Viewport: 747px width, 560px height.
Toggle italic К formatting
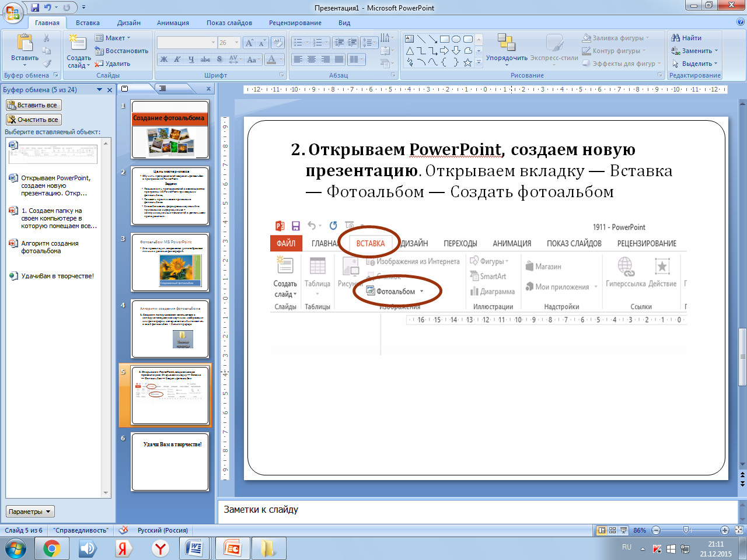point(177,59)
